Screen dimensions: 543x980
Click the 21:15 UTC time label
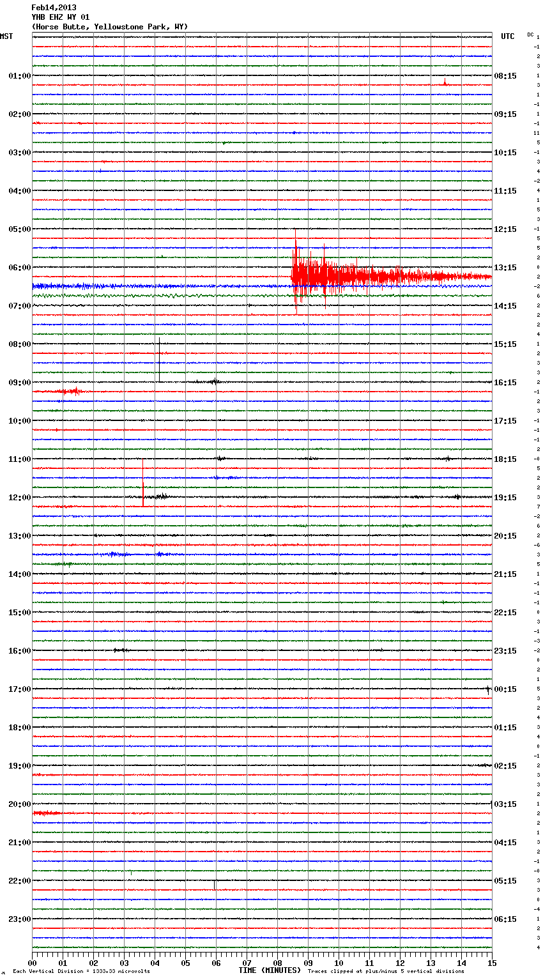[505, 574]
